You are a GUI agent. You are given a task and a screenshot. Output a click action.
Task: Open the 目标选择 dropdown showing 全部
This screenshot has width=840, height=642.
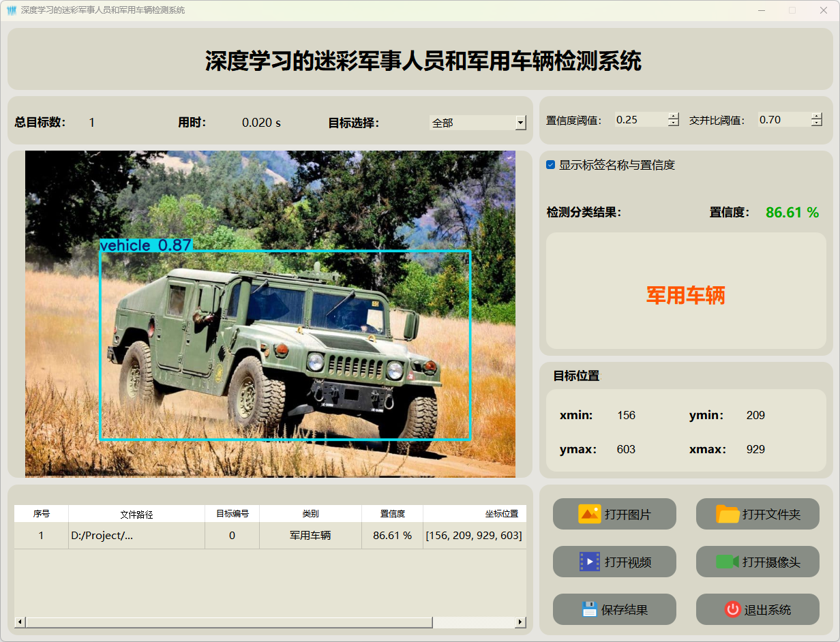(x=520, y=123)
